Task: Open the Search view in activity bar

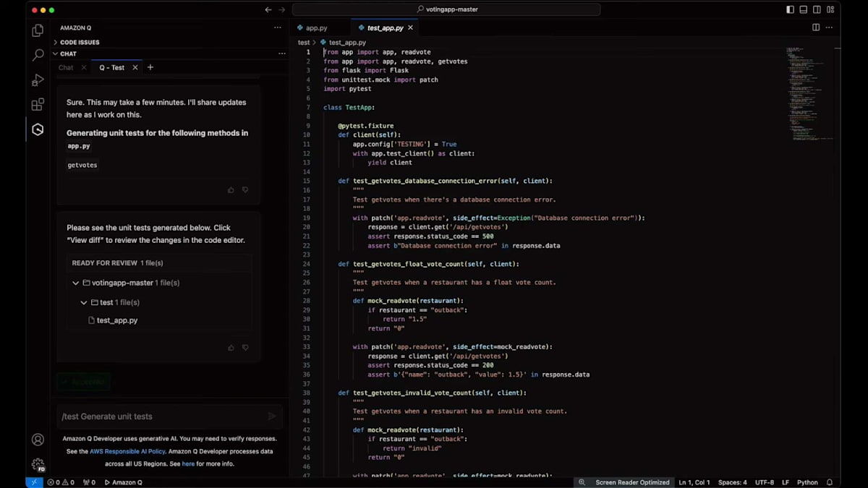Action: point(38,55)
